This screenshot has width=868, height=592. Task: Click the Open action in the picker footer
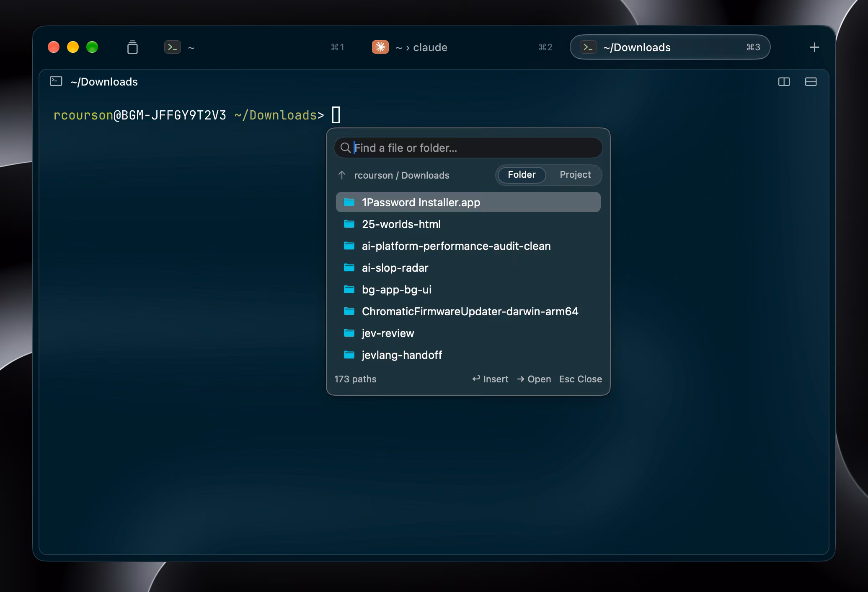tap(534, 379)
